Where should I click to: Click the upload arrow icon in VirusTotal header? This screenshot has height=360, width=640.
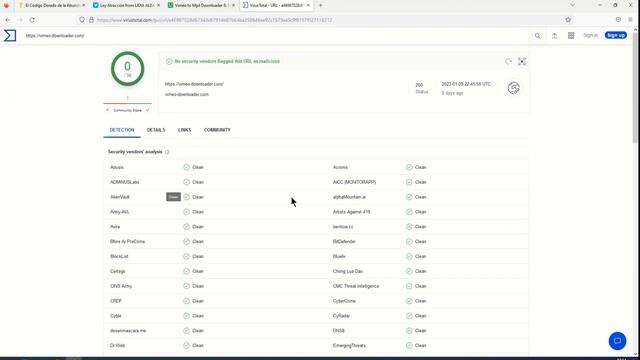554,36
